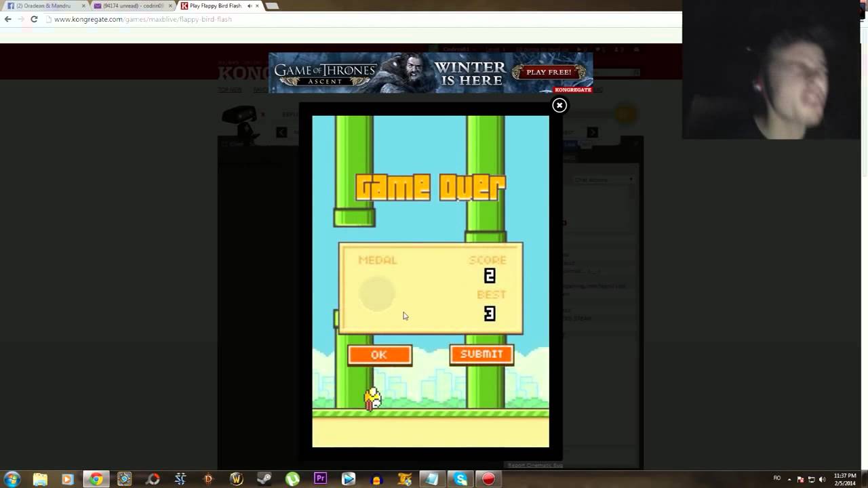The width and height of the screenshot is (868, 488).
Task: Click the RO language indicator
Action: point(777,479)
